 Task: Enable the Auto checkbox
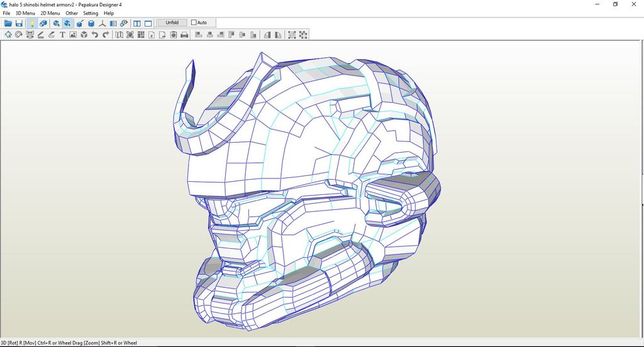194,23
